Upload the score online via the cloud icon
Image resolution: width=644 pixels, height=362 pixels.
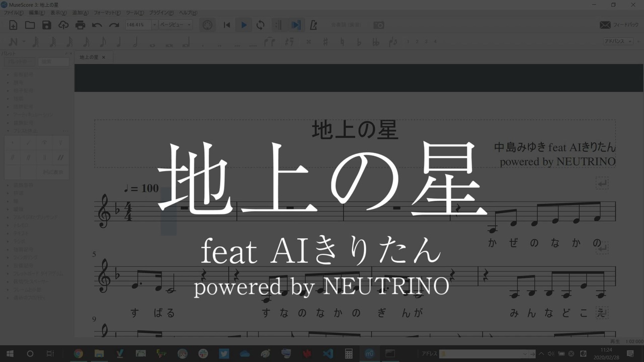[x=63, y=25]
